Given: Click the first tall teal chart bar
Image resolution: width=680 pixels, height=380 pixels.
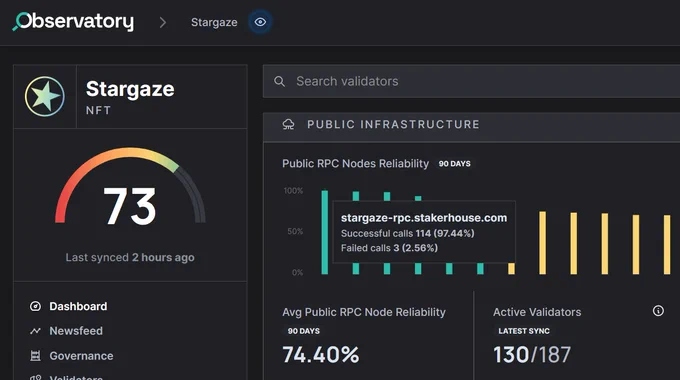Looking at the screenshot, I should coord(324,232).
